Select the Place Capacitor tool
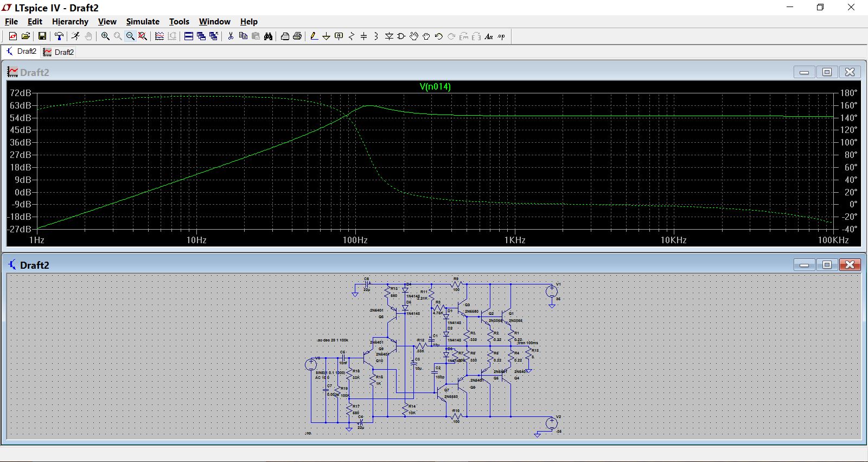868x462 pixels. [x=364, y=36]
